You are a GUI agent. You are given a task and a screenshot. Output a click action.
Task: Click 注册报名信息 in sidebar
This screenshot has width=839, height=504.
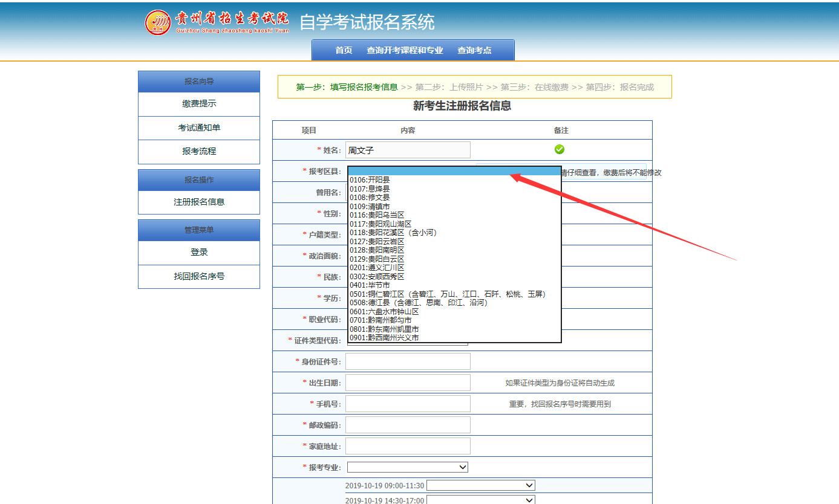point(199,202)
